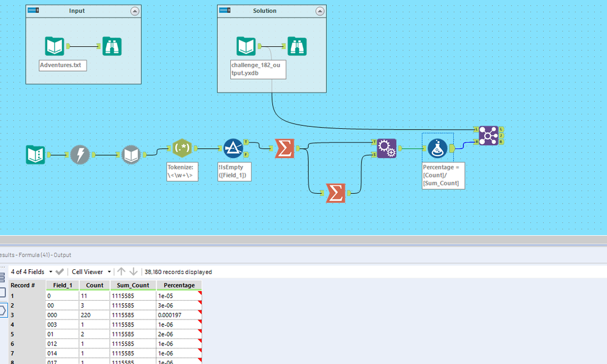Click the Join tool's L output anchor
The width and height of the screenshot is (607, 364).
click(501, 129)
